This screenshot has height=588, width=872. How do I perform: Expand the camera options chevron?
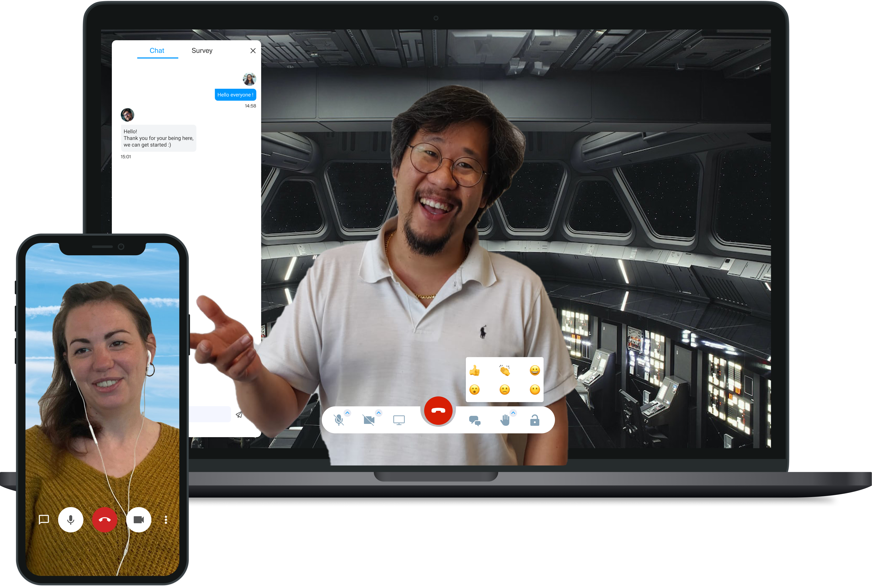[378, 412]
